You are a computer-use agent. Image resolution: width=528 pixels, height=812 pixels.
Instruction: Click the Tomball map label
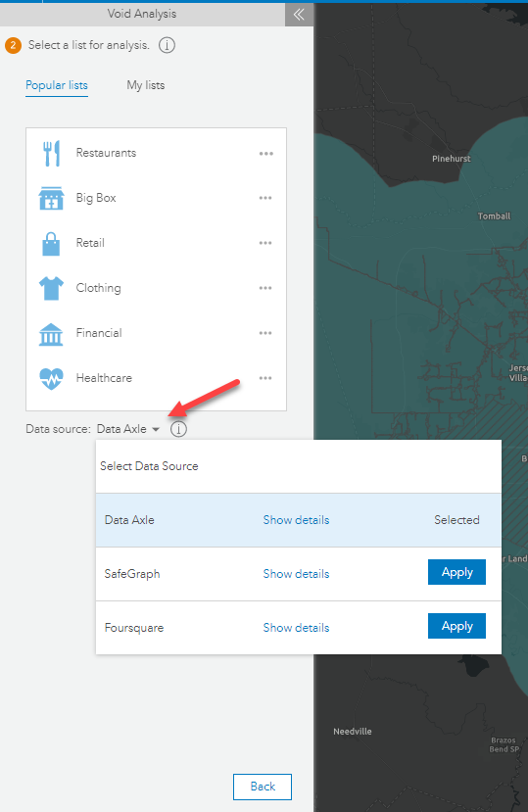[494, 215]
